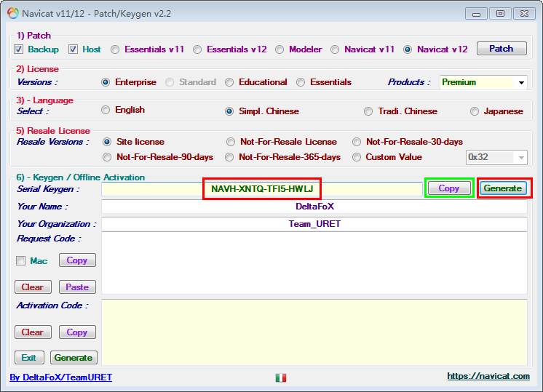Select Navicat v11 radio option
Viewport: 543px width, 392px height.
(335, 49)
